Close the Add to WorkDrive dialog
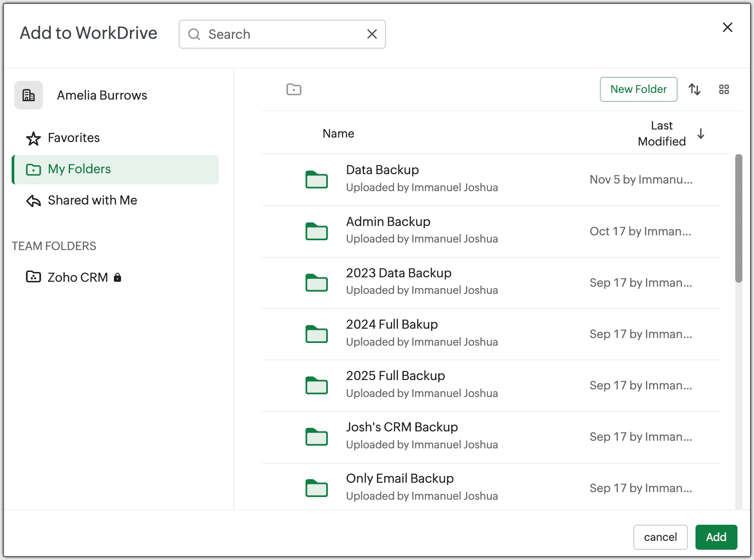 point(727,27)
